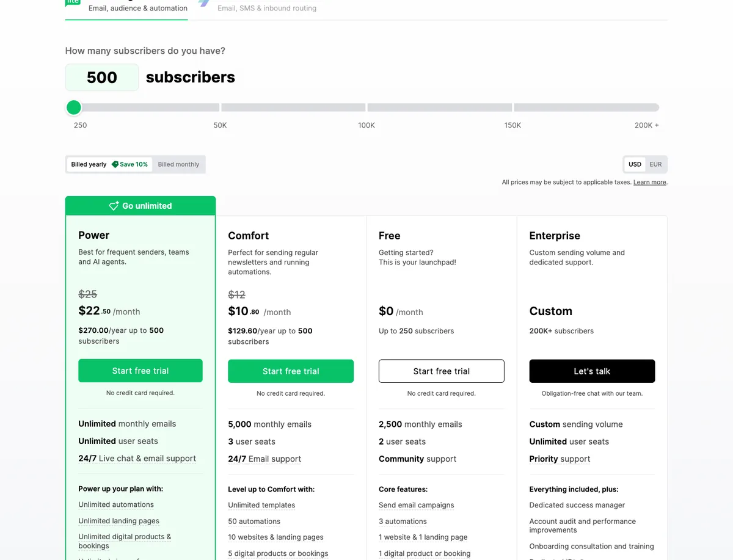Click the sparkle icon in Go unlimited banner
733x560 pixels.
point(114,206)
